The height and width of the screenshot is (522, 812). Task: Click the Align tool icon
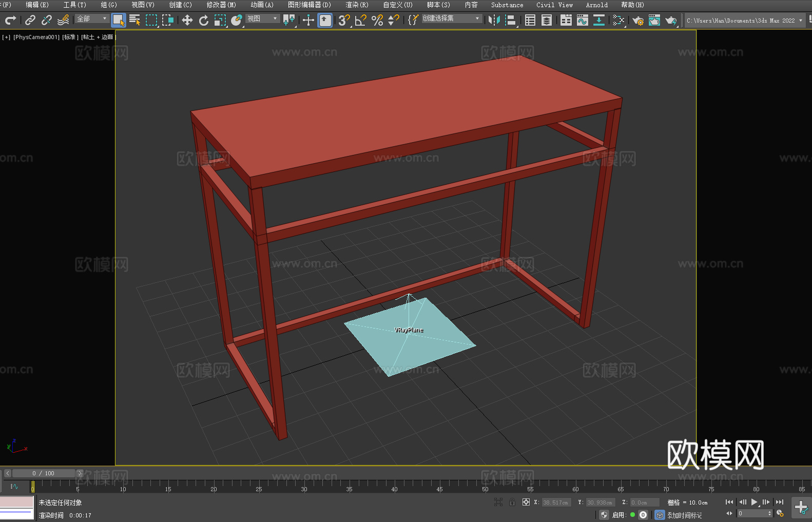pyautogui.click(x=511, y=20)
